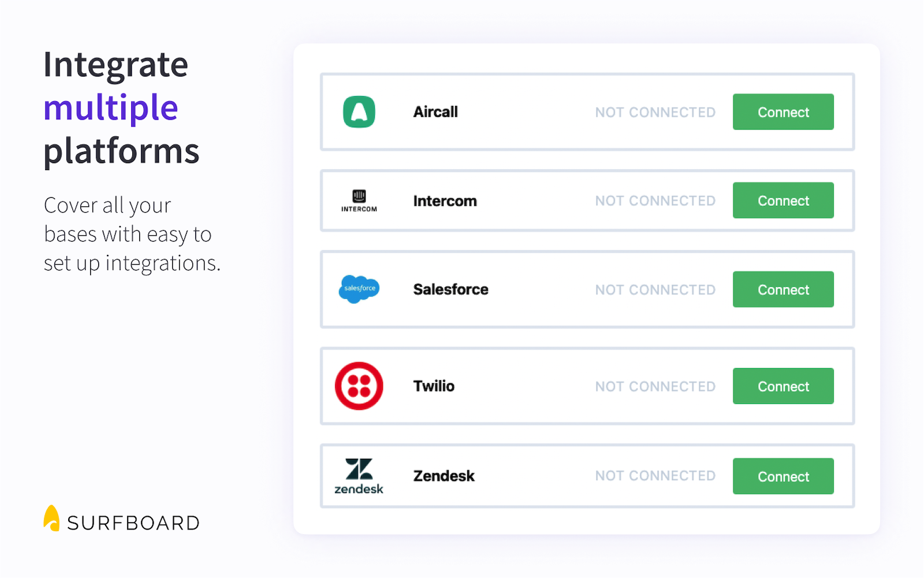
Task: Connect the Intercom integration
Action: click(x=783, y=201)
